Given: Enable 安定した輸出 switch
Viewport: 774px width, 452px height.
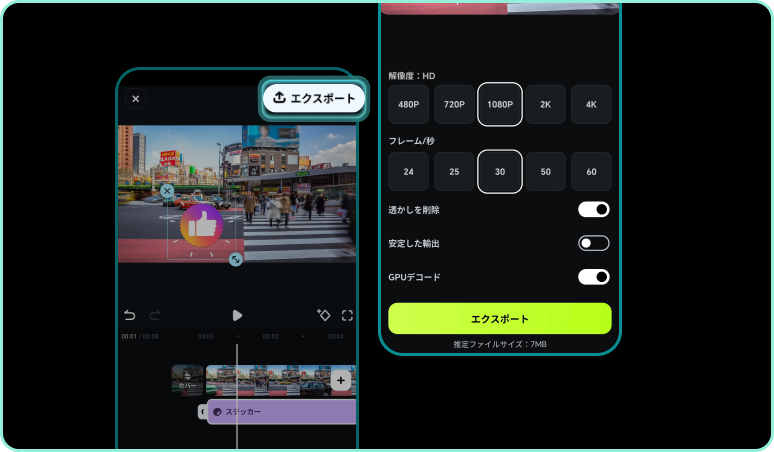Looking at the screenshot, I should point(594,243).
